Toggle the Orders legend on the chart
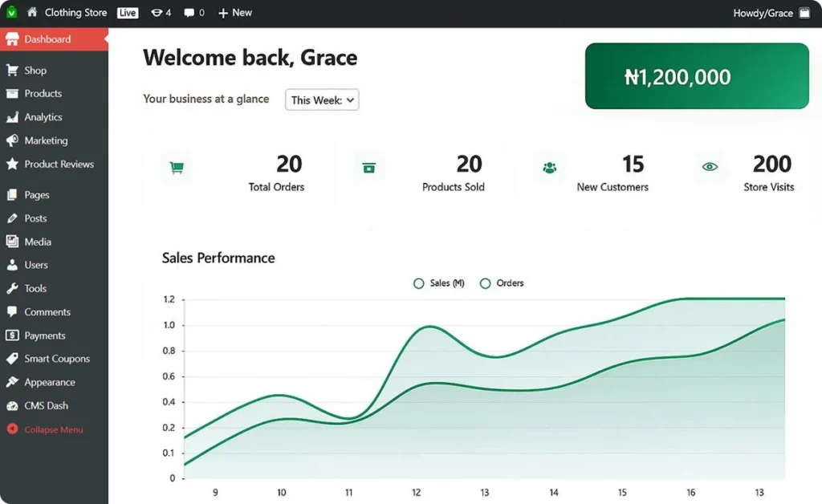This screenshot has width=822, height=504. point(501,283)
